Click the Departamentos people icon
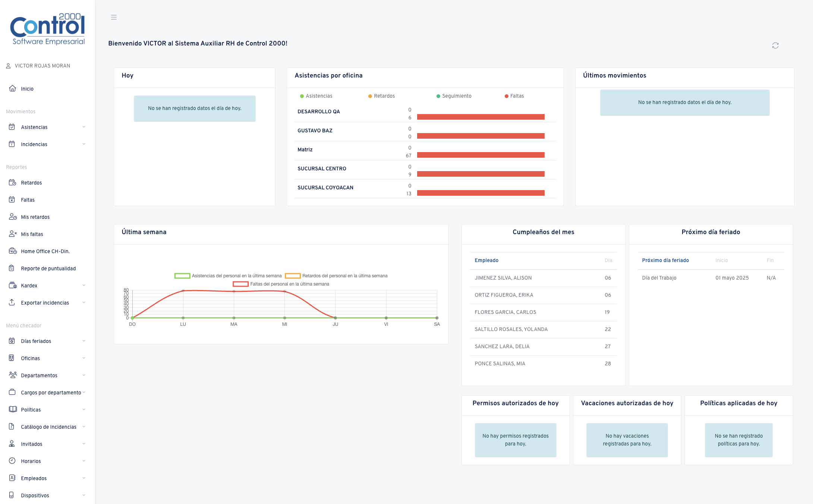Viewport: 813px width, 504px height. 13,375
